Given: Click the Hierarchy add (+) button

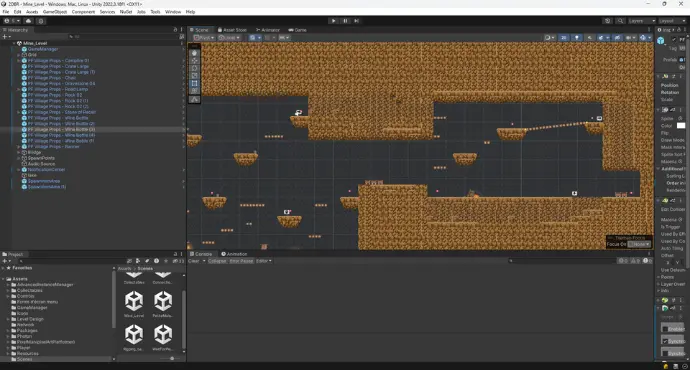Looking at the screenshot, I should (6, 37).
